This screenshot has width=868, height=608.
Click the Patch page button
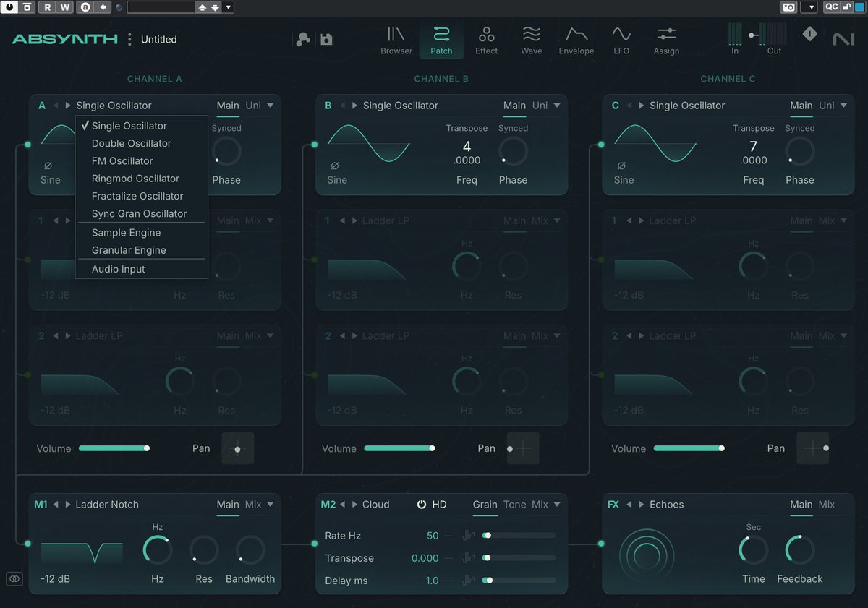(x=441, y=40)
